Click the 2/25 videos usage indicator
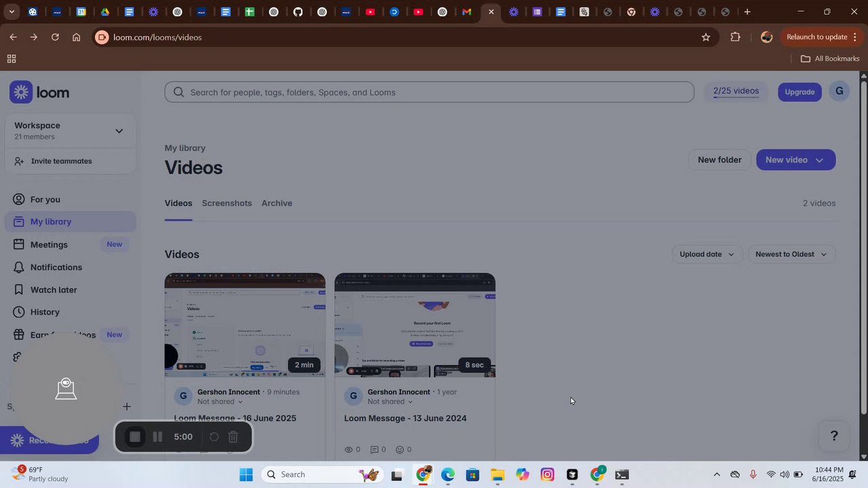This screenshot has height=488, width=868. (736, 91)
